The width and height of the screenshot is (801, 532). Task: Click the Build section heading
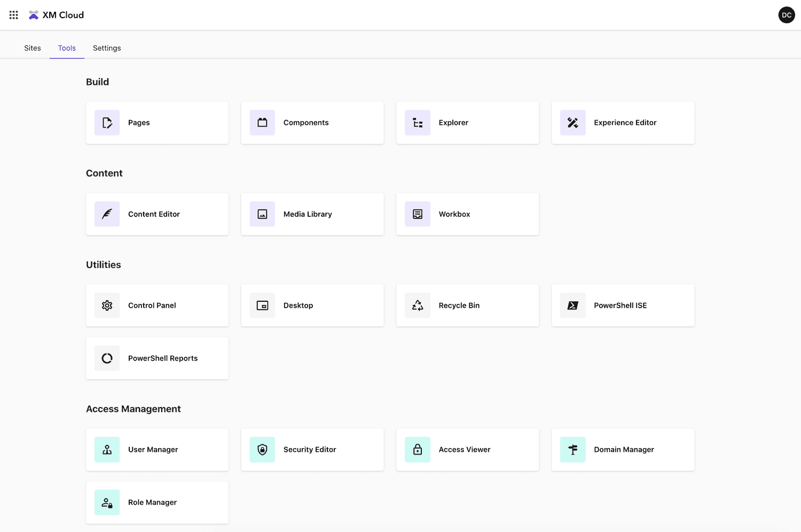[97, 82]
